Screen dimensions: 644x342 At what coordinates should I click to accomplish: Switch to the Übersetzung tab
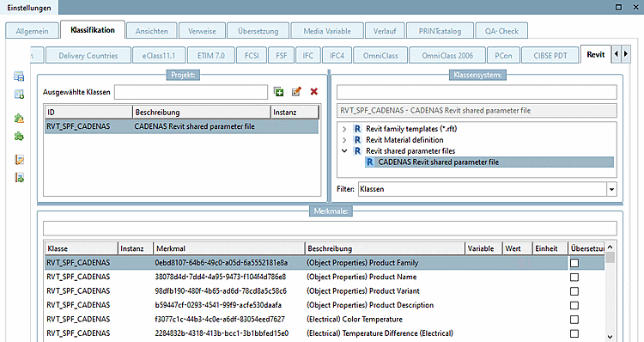click(x=258, y=31)
